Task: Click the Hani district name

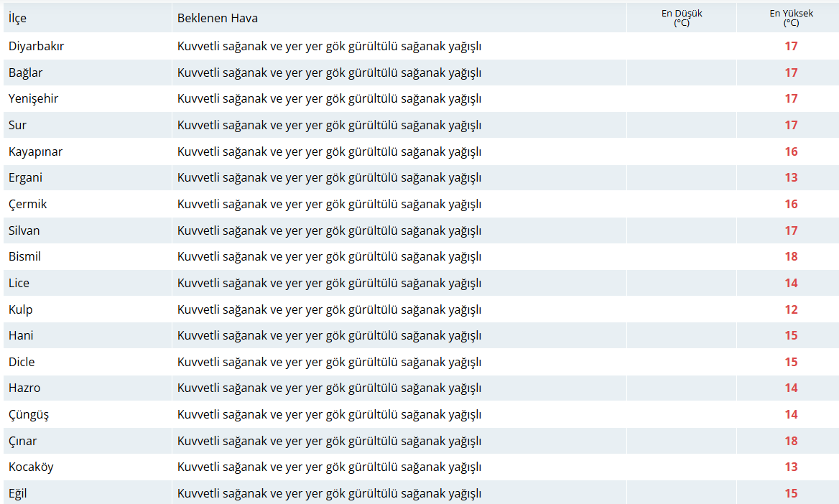Action: [x=21, y=335]
